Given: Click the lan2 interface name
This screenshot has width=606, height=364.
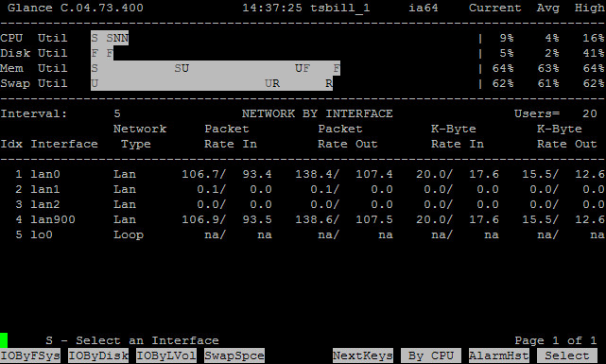Looking at the screenshot, I should point(45,204).
